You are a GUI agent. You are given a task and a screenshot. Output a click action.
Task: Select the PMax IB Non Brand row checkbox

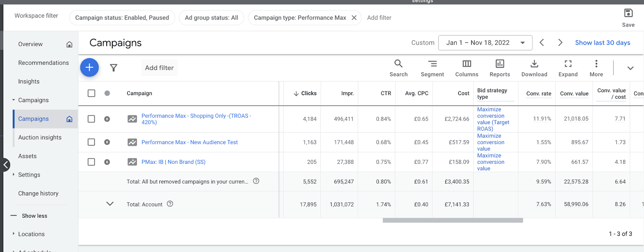pyautogui.click(x=91, y=162)
